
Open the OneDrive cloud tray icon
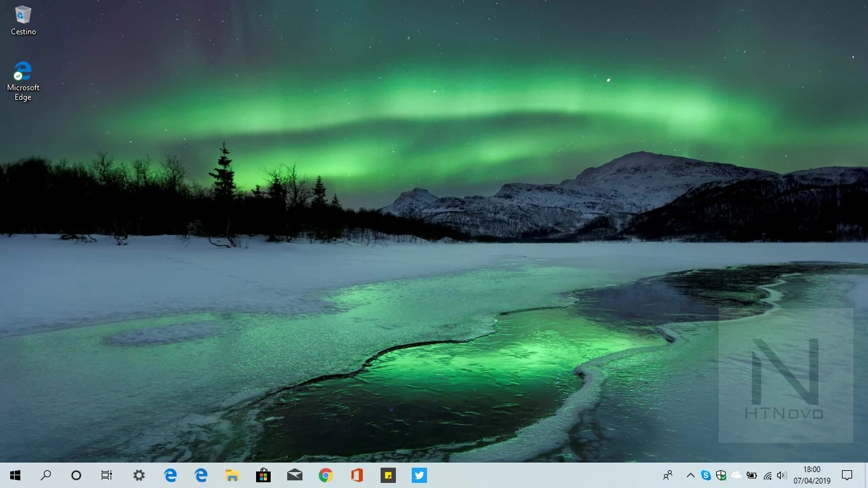pyautogui.click(x=736, y=475)
